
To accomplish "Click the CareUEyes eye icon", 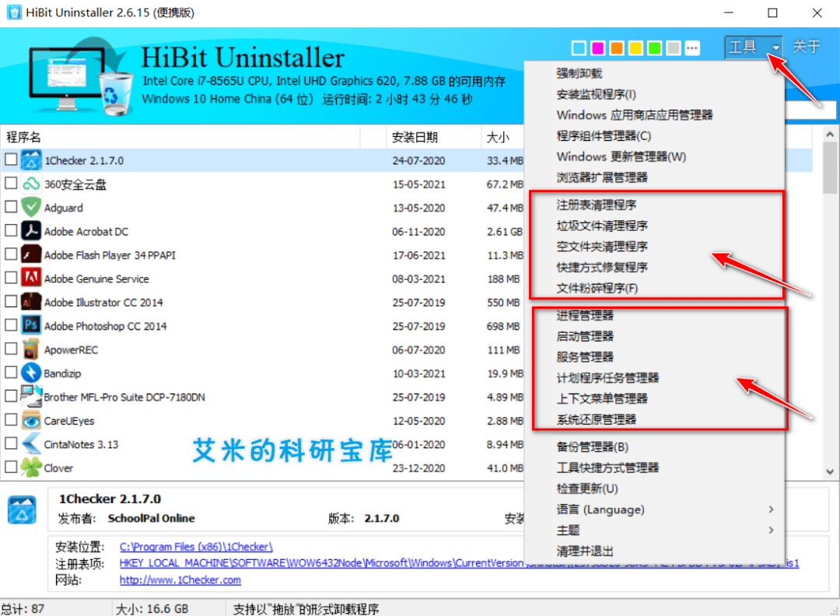I will 31,421.
